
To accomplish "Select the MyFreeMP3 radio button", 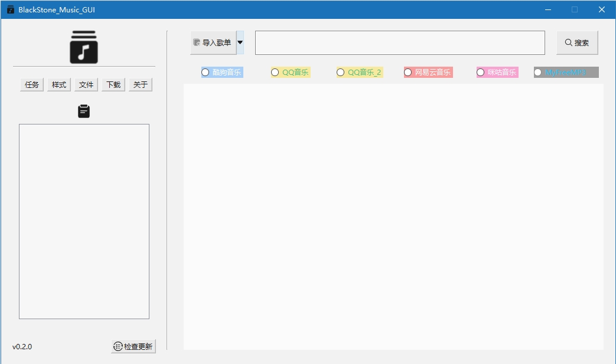I will [538, 72].
